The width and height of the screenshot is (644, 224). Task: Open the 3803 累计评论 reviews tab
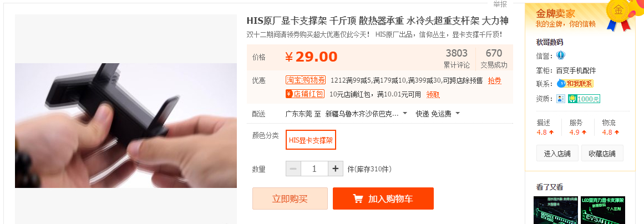pyautogui.click(x=457, y=59)
